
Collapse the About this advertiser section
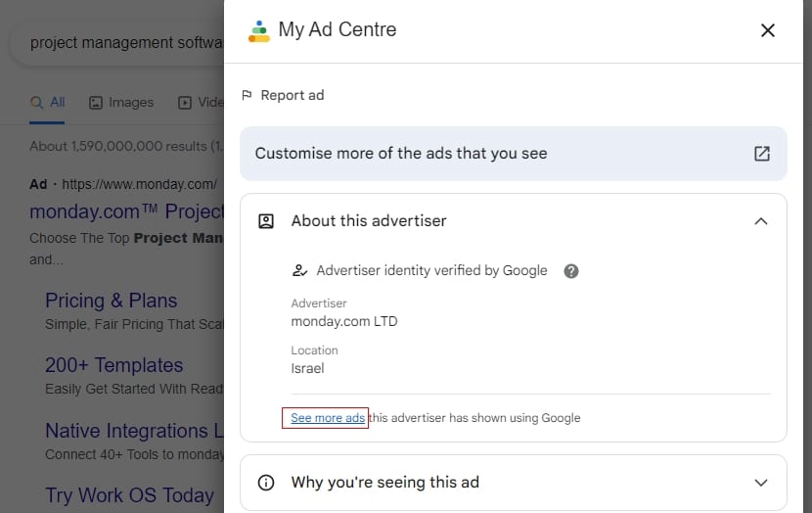760,221
